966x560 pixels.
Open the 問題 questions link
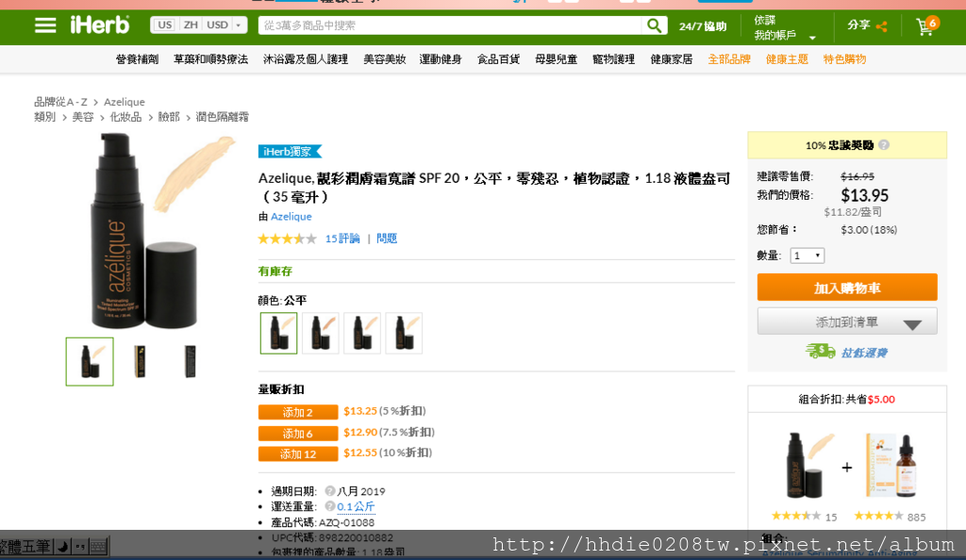coord(387,239)
